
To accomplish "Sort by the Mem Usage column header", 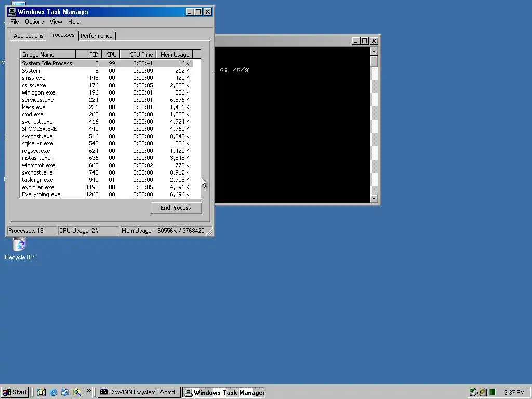I will point(175,55).
